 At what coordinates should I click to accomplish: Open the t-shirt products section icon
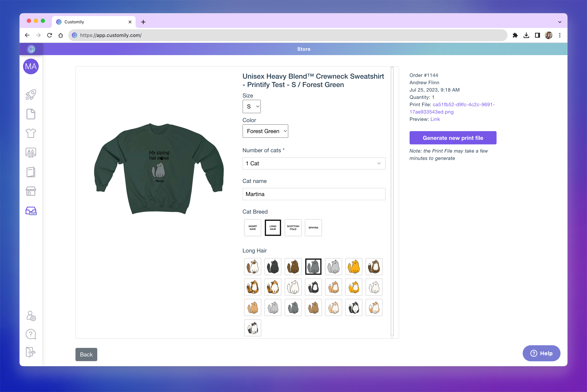coord(31,133)
